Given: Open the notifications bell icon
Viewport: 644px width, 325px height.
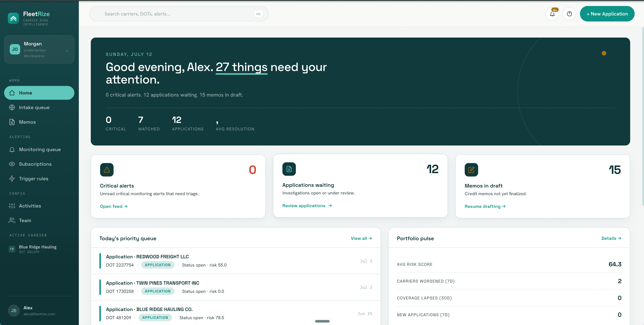Looking at the screenshot, I should click(552, 14).
